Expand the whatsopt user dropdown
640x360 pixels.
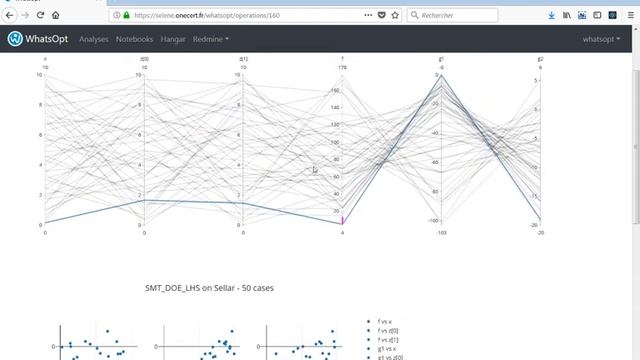[601, 39]
